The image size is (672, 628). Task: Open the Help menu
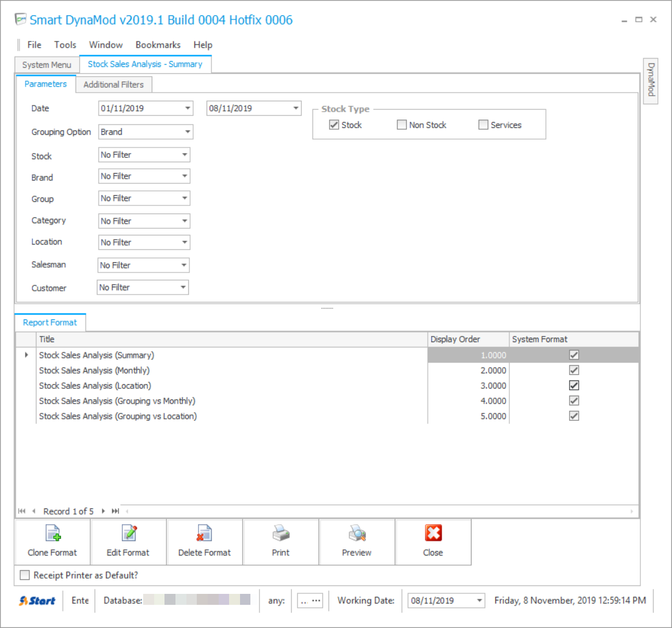[203, 45]
